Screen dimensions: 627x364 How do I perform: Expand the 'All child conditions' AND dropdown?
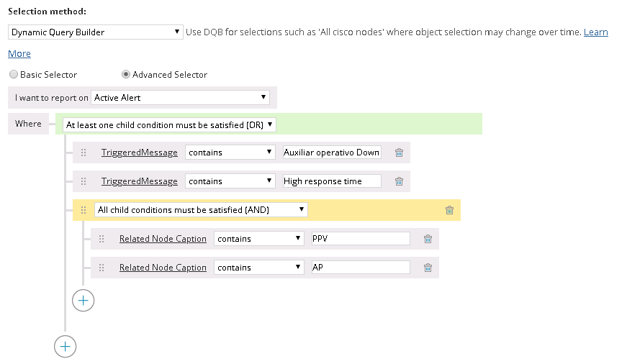click(201, 210)
